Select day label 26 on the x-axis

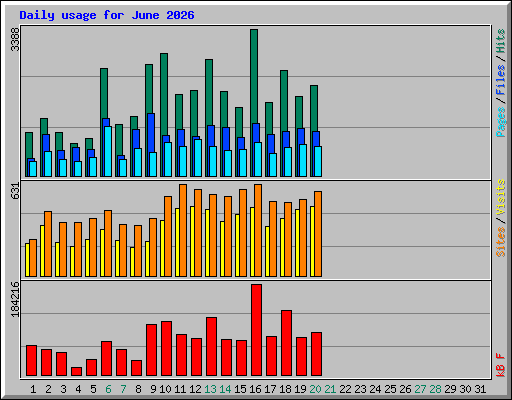(405, 389)
